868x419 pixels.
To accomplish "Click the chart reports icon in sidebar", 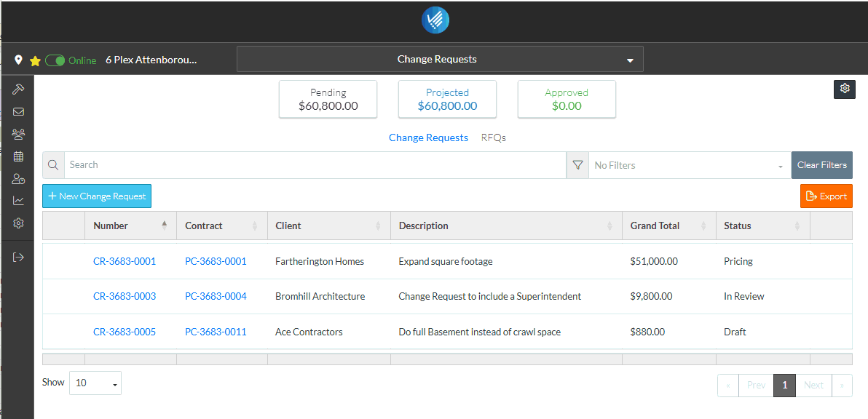I will [18, 201].
